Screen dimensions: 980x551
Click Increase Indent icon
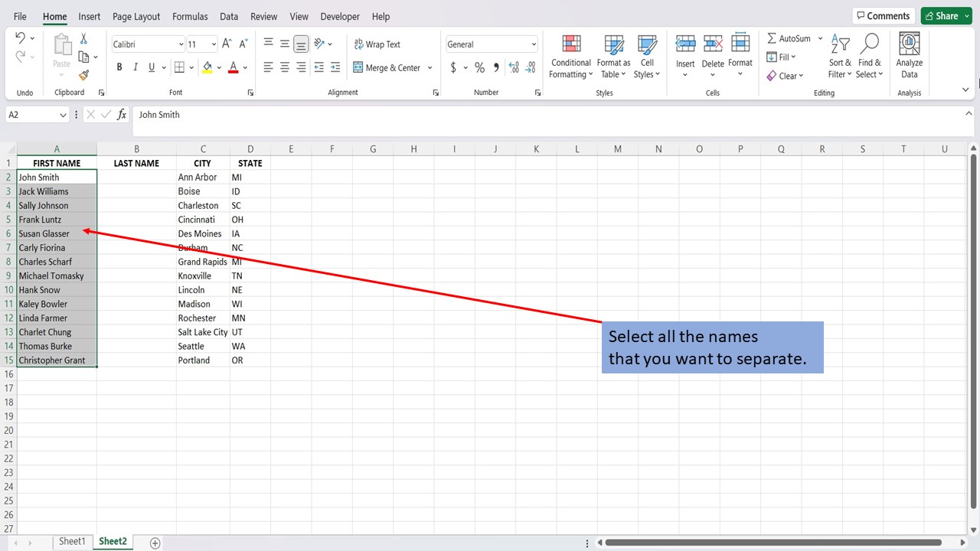tap(336, 67)
